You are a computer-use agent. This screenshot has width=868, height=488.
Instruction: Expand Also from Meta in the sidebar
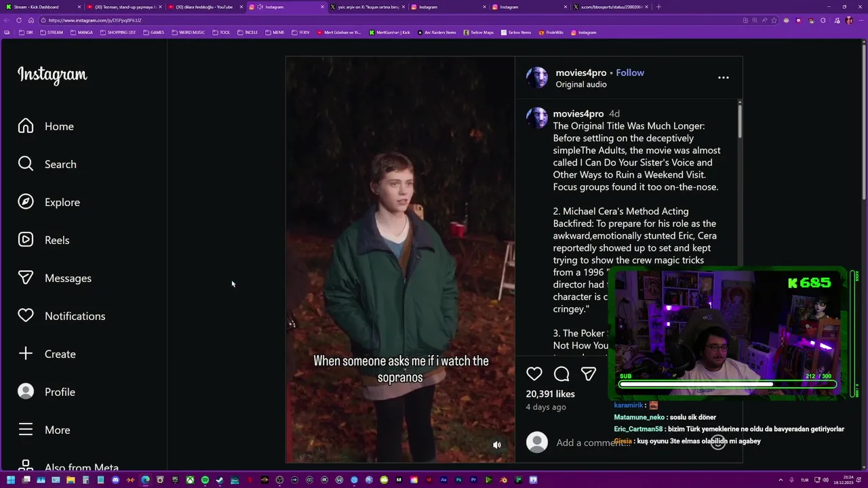[x=68, y=467]
